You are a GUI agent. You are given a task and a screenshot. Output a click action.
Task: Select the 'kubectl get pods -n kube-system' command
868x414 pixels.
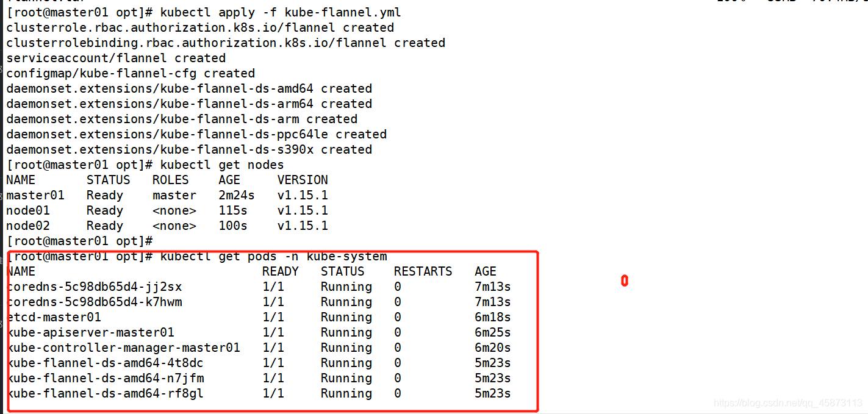click(273, 256)
